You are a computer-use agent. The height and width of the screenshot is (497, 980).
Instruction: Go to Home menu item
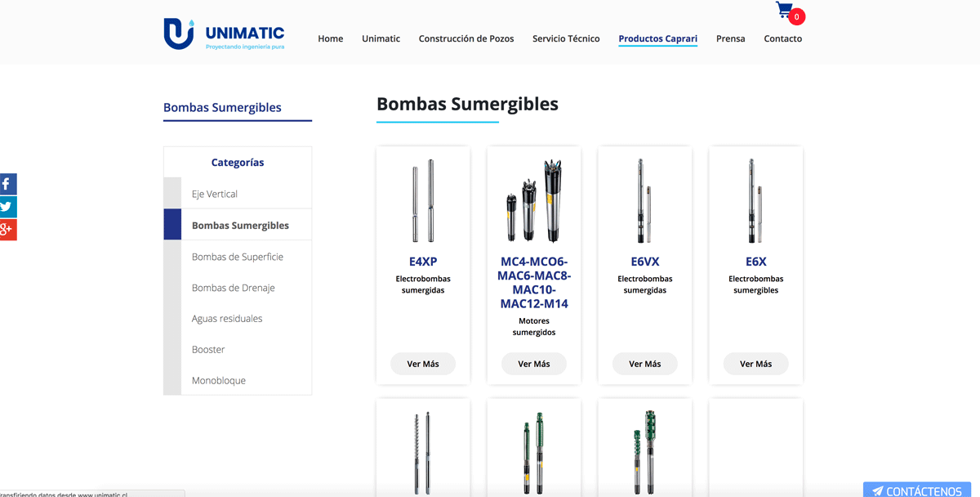(x=331, y=38)
